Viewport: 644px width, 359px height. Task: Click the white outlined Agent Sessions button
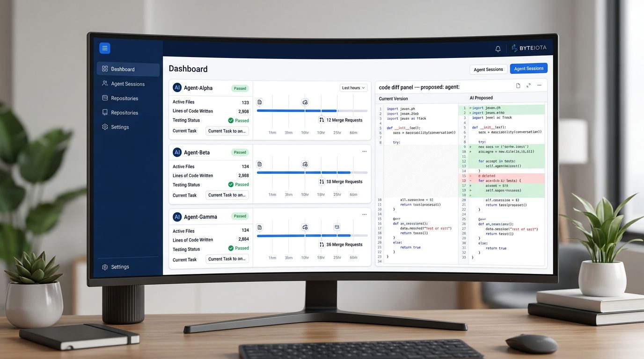(x=488, y=69)
